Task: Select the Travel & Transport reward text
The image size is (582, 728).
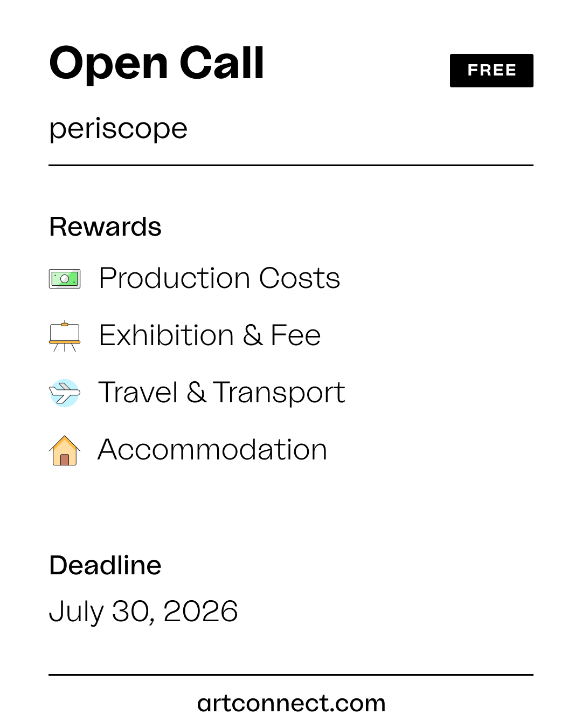Action: [x=221, y=393]
